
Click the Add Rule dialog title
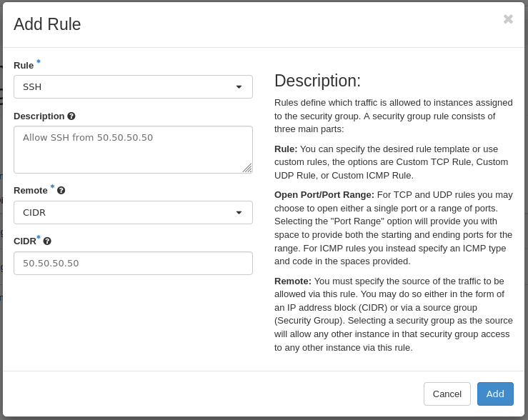(x=47, y=24)
